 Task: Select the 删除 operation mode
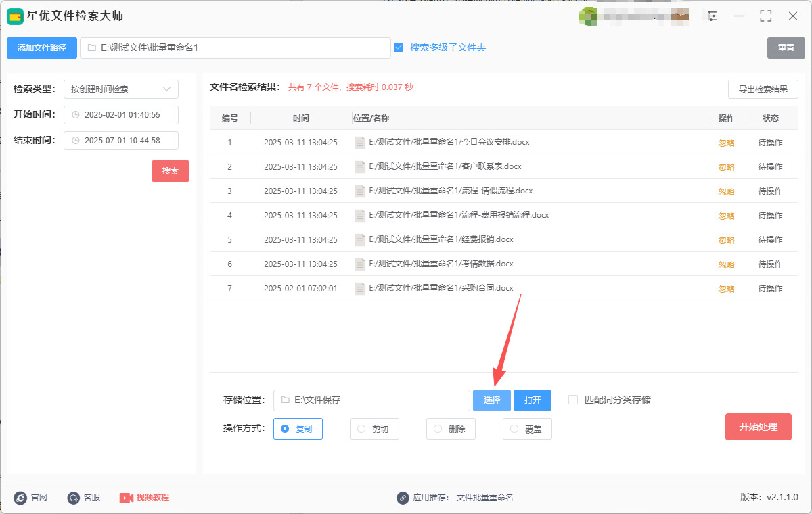pyautogui.click(x=438, y=429)
